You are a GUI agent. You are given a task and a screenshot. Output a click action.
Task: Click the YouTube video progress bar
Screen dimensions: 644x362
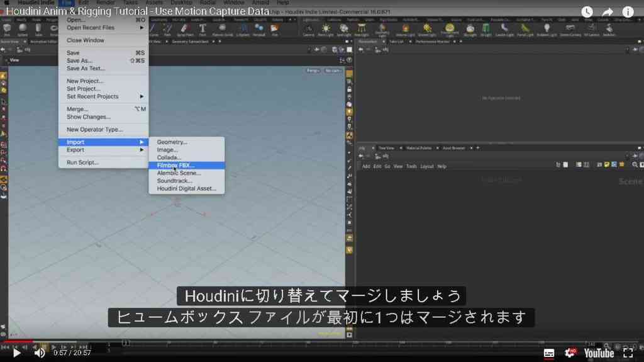point(322,341)
